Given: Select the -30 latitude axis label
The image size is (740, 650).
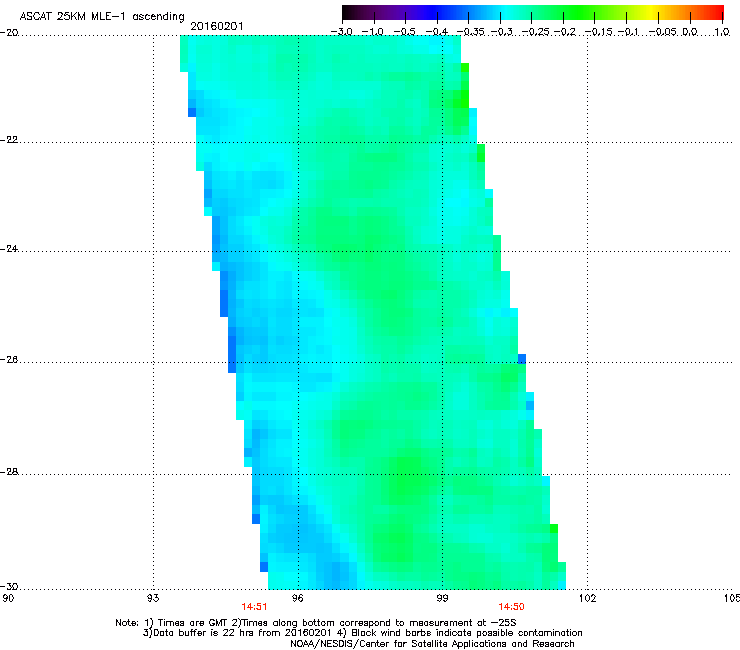Looking at the screenshot, I should 9,587.
